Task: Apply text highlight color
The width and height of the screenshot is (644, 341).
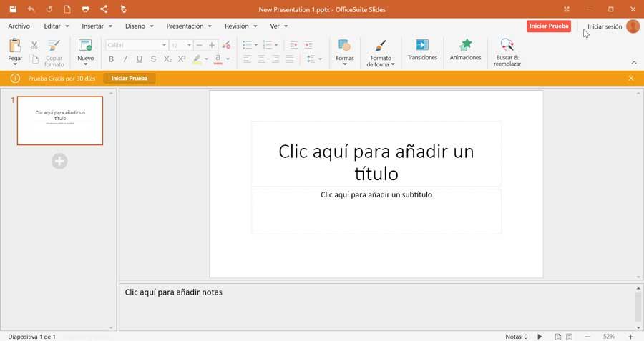Action: (x=197, y=59)
